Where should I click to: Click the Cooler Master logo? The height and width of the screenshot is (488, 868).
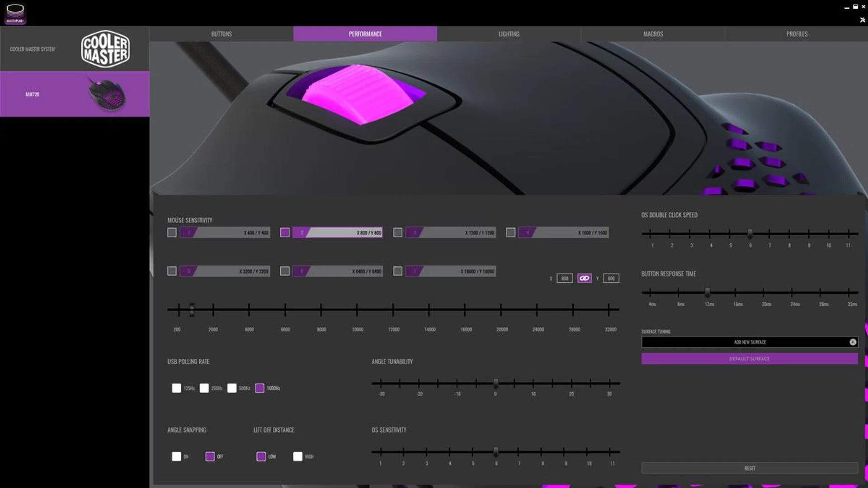tap(105, 49)
